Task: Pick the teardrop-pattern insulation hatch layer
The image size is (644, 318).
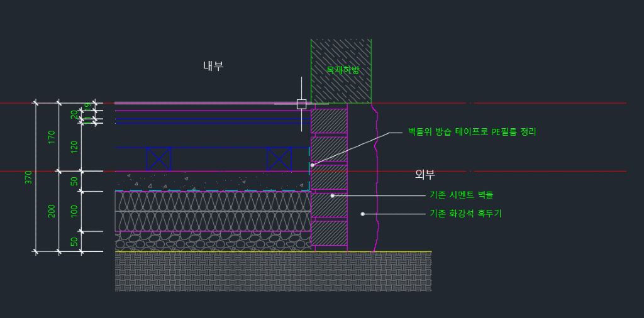Action: coord(213,211)
